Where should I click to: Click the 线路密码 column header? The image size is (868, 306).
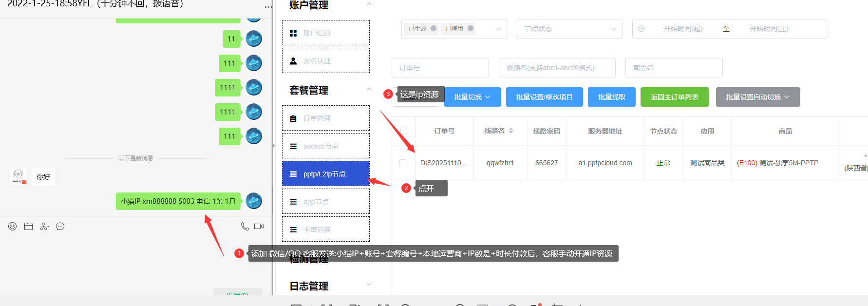click(x=547, y=131)
